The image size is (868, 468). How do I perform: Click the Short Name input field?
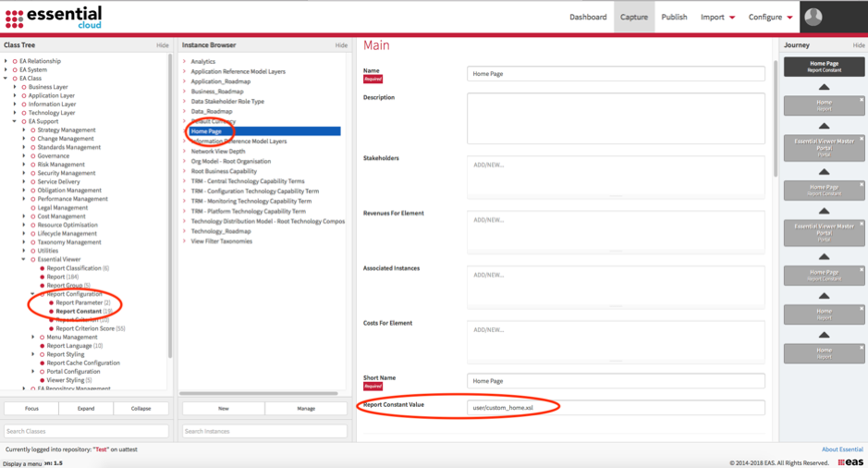pyautogui.click(x=616, y=381)
